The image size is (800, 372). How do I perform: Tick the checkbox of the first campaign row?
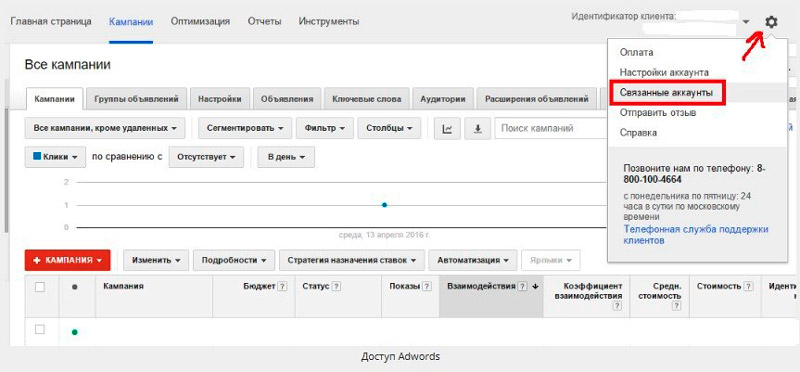coord(40,330)
